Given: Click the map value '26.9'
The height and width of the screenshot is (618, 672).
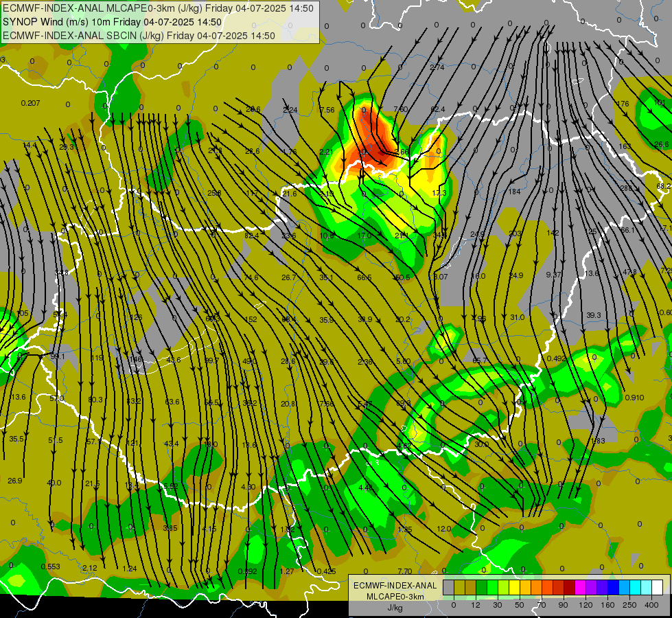Looking at the screenshot, I should (x=14, y=481).
